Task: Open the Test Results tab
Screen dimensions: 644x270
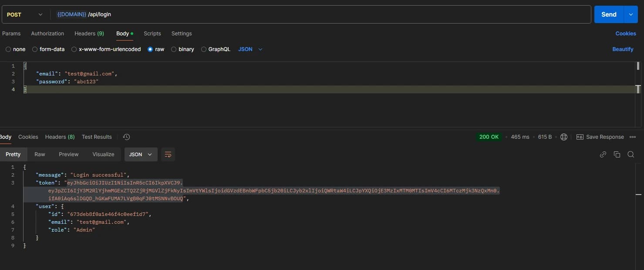Action: (x=96, y=137)
